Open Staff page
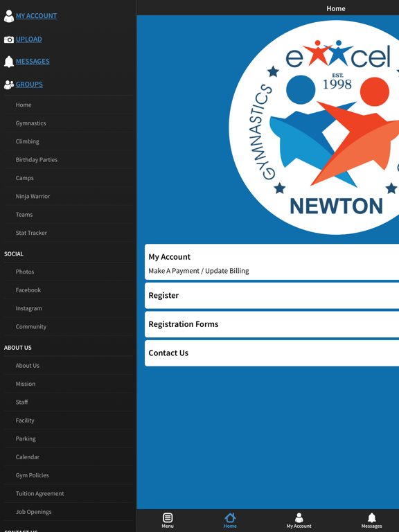Image resolution: width=399 pixels, height=532 pixels. (x=68, y=402)
